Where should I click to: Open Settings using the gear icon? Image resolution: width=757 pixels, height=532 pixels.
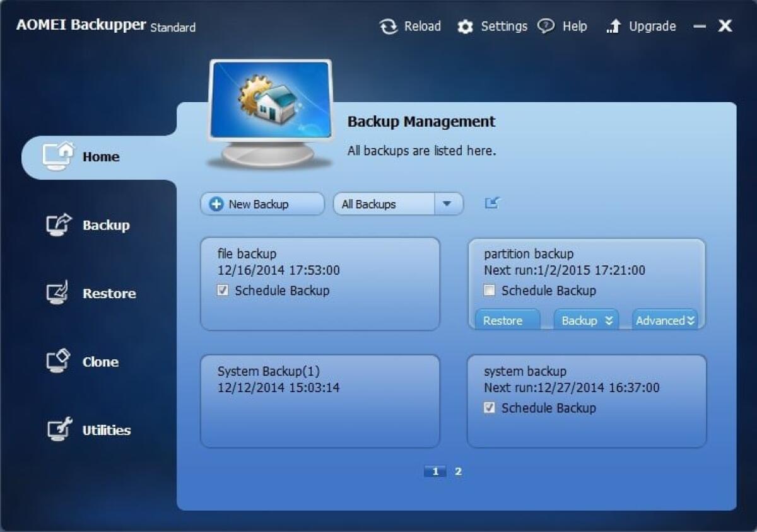pyautogui.click(x=466, y=26)
